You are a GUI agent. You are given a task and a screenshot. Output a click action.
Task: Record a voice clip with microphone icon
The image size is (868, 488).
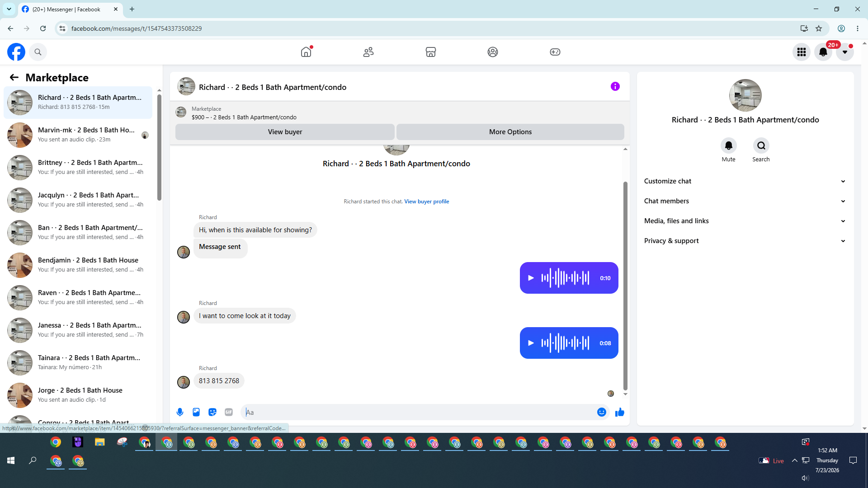pyautogui.click(x=180, y=412)
